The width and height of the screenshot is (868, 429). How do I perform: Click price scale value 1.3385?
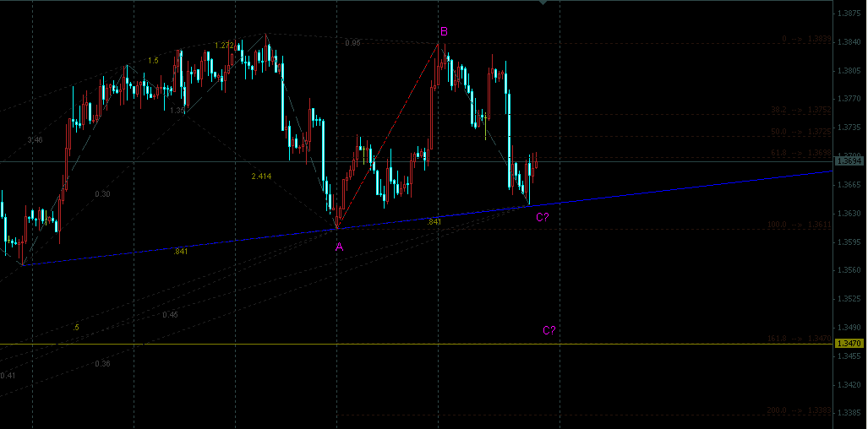coord(849,413)
